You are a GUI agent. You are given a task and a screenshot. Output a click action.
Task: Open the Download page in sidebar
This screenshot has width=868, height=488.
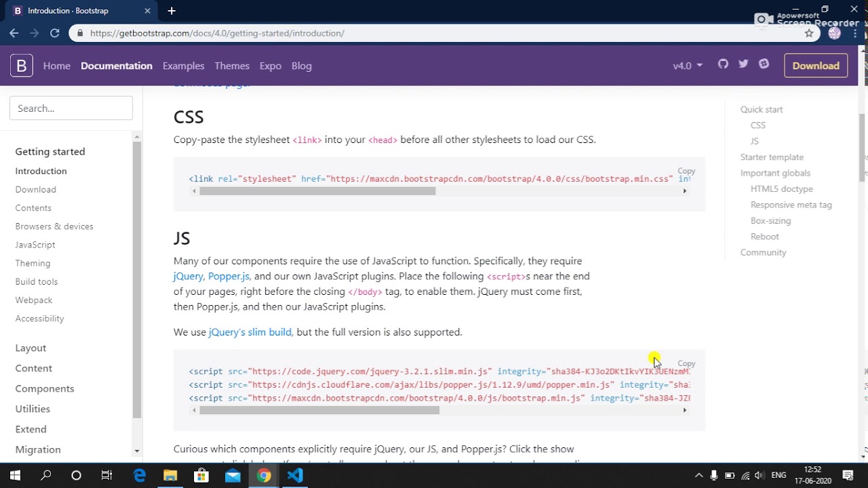click(36, 190)
